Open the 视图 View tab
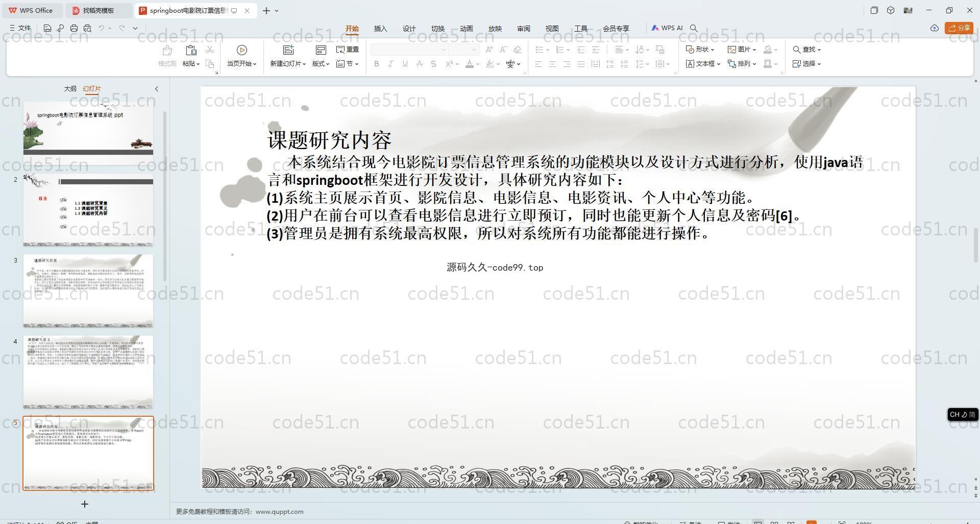Image resolution: width=980 pixels, height=524 pixels. coord(552,29)
